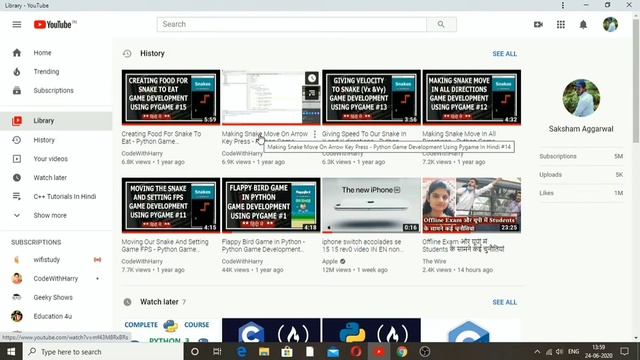Open Your videos in sidebar
Viewport: 640px width, 360px height.
coord(56,159)
